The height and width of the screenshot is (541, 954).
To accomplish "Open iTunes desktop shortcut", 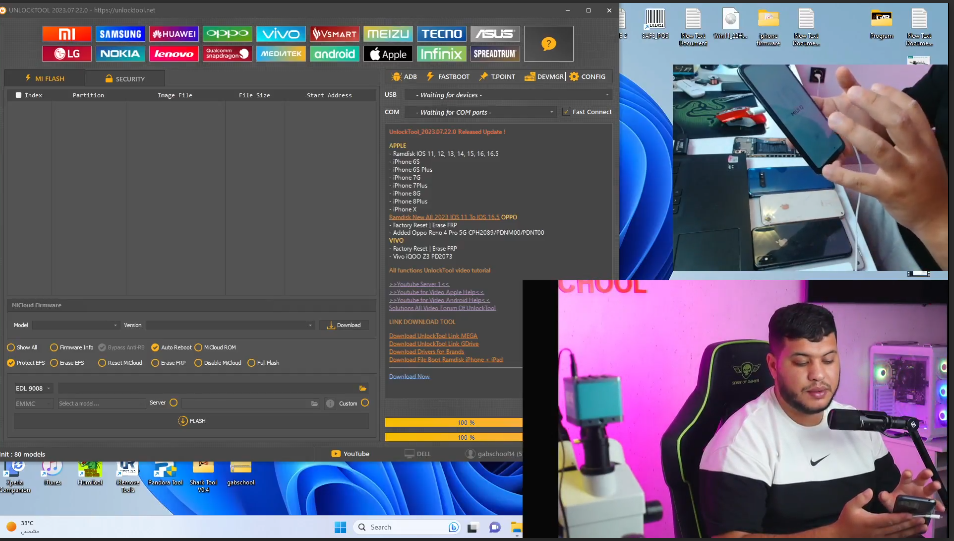I will 52,473.
